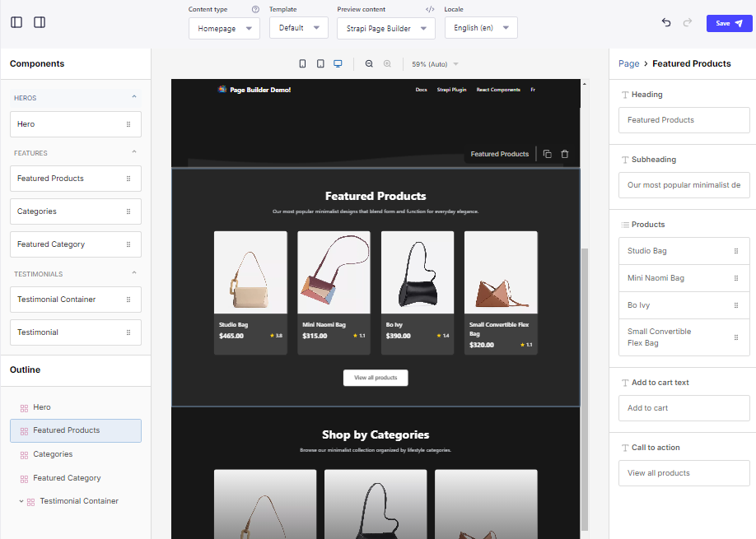This screenshot has width=756, height=539.
Task: Select Hero in the Outline
Action: pyautogui.click(x=42, y=407)
